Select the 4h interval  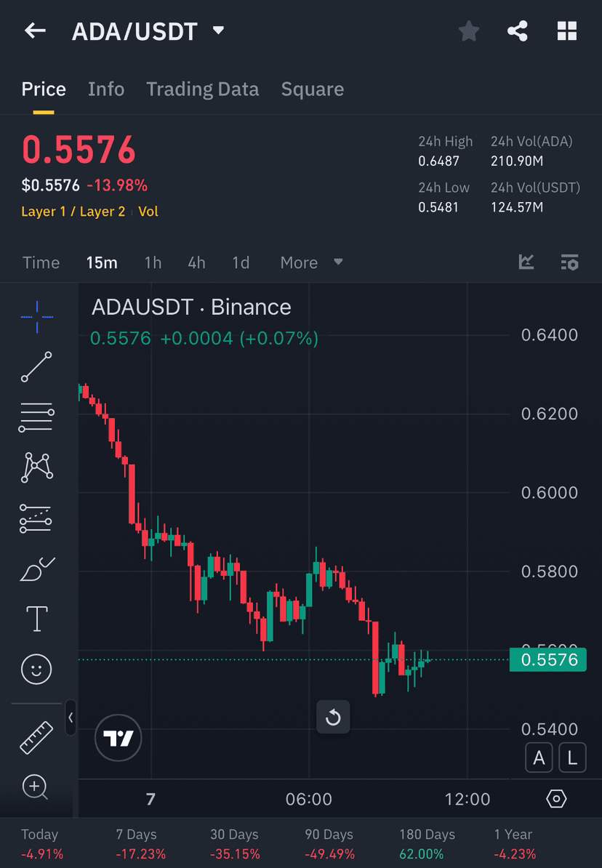point(196,262)
